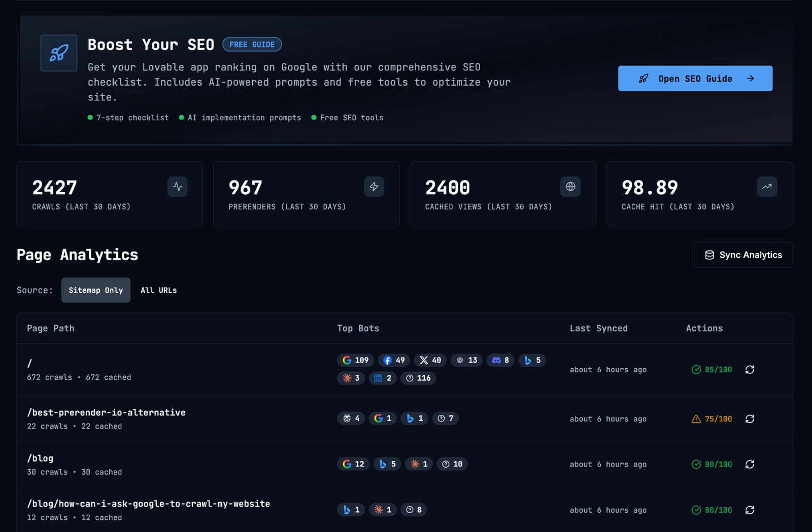Click the Bing bot badge on the /blog row
Image resolution: width=812 pixels, height=532 pixels.
[387, 464]
